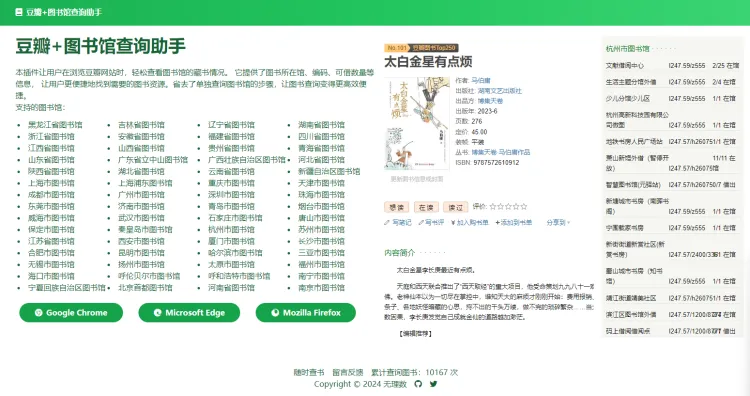Mark book as 想读

click(396, 207)
